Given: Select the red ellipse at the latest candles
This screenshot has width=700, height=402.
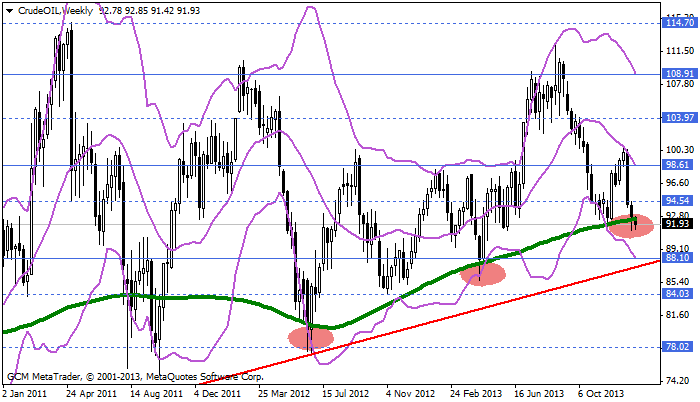Looking at the screenshot, I should (630, 224).
